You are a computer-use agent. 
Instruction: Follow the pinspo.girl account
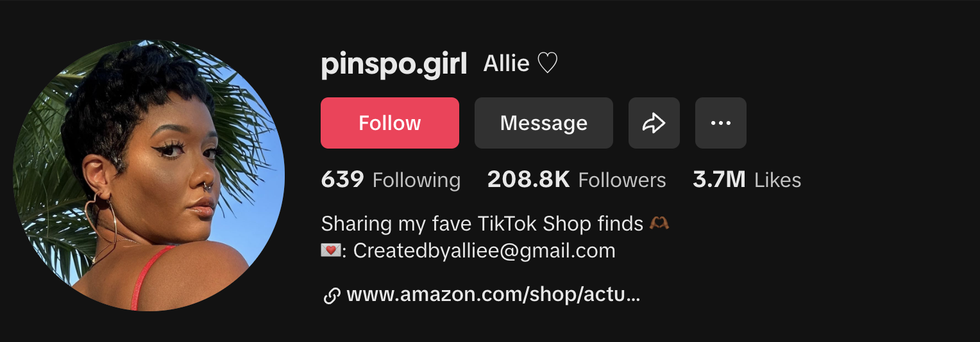(390, 123)
